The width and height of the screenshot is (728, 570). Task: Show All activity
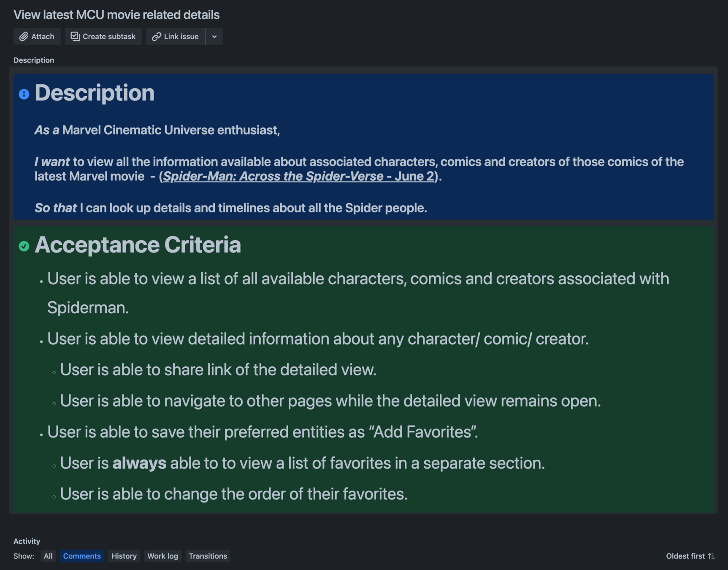pos(48,556)
